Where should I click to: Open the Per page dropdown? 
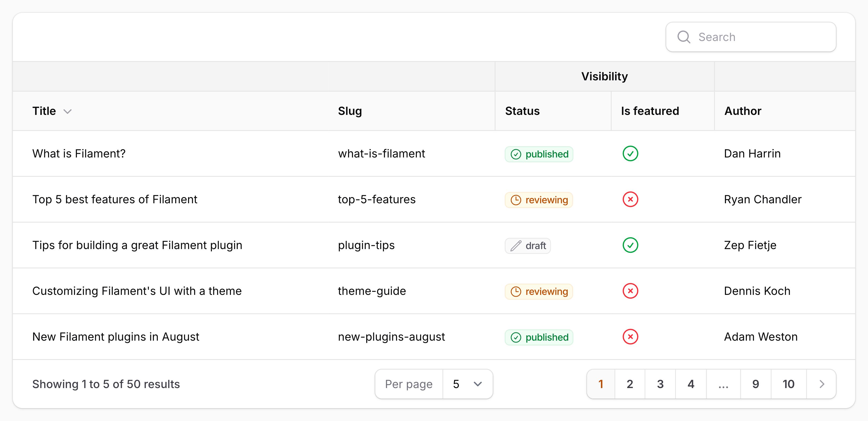coord(468,384)
